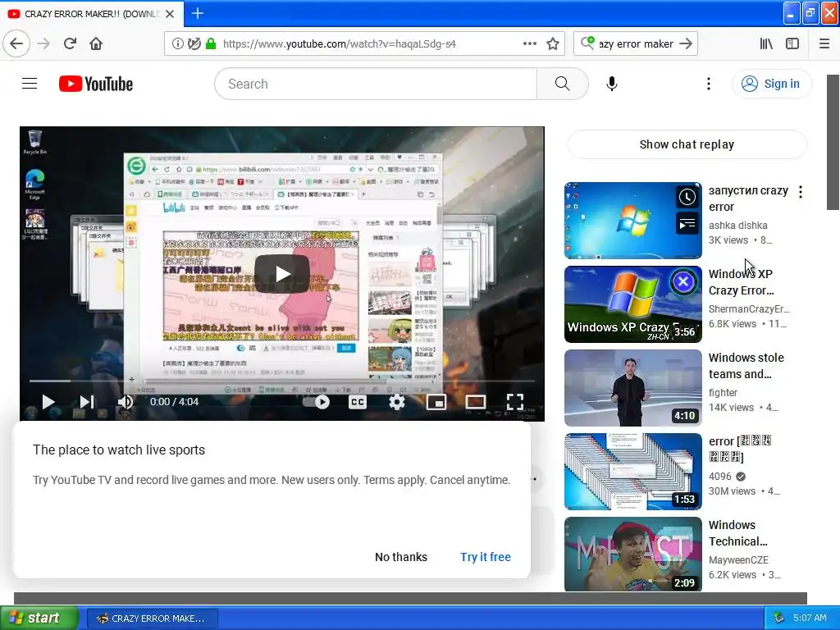
Task: Skip to next video in player controls
Action: tap(87, 402)
